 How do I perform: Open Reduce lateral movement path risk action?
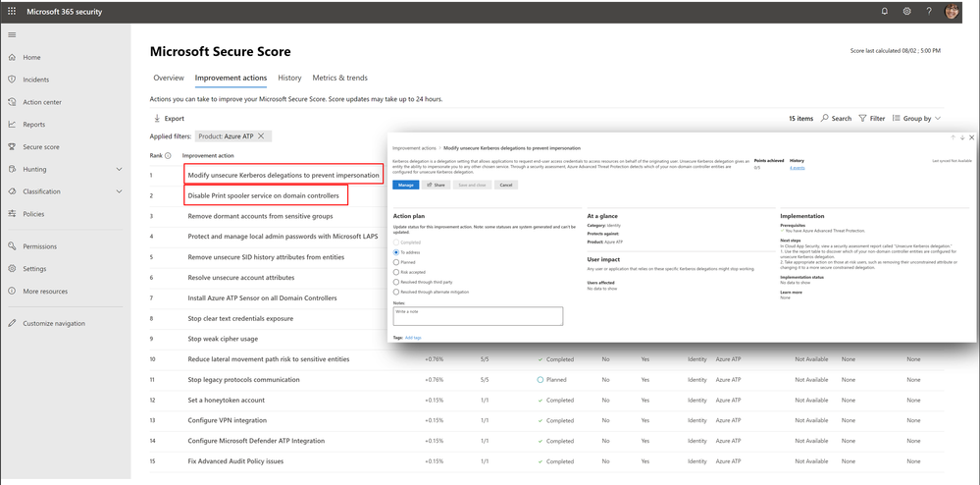(x=269, y=359)
